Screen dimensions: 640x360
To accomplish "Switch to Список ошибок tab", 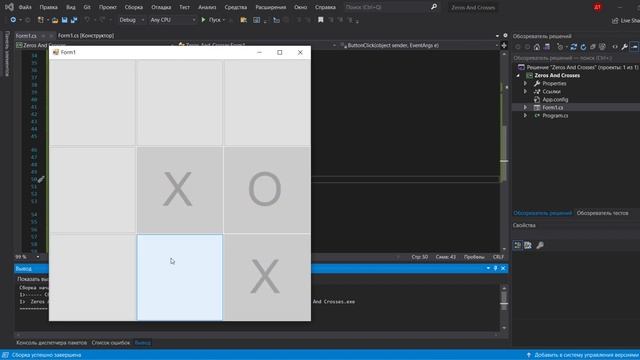I will coord(111,343).
